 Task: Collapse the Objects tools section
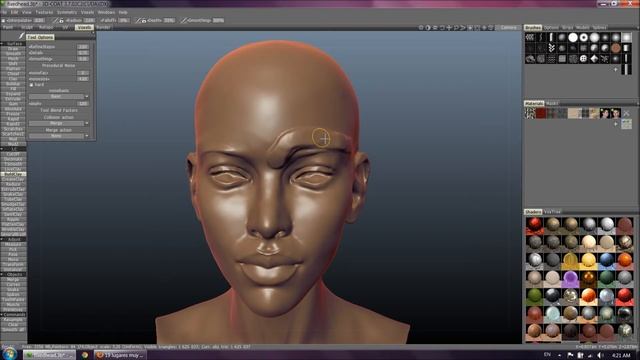(x=13, y=274)
